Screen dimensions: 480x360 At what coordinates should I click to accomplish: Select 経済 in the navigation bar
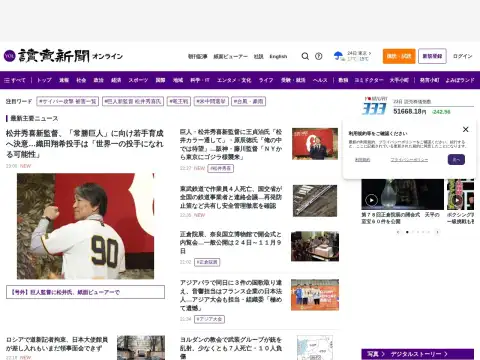(116, 80)
